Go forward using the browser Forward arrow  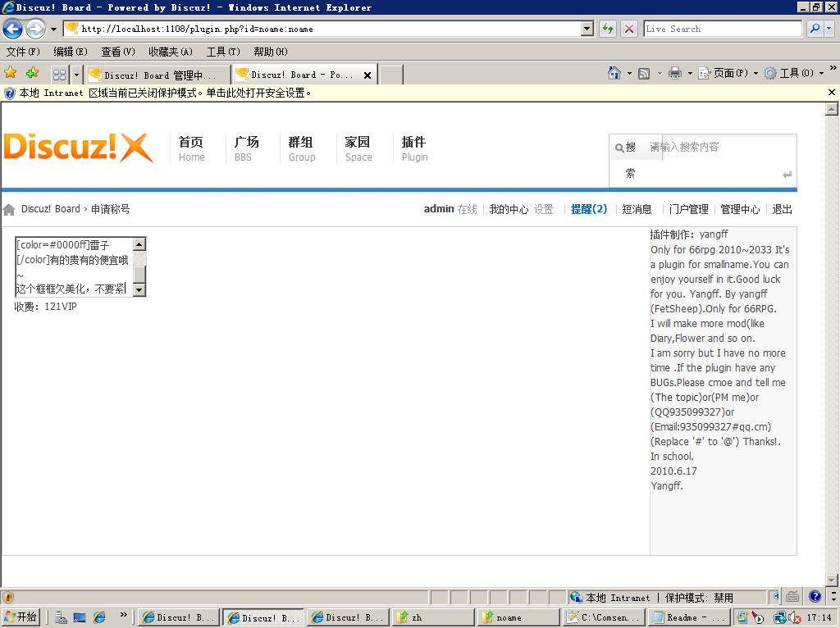pyautogui.click(x=36, y=29)
